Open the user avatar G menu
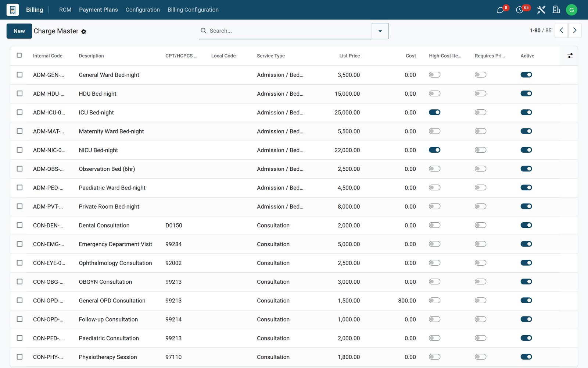Screen dimensions: 588x368 pyautogui.click(x=571, y=10)
